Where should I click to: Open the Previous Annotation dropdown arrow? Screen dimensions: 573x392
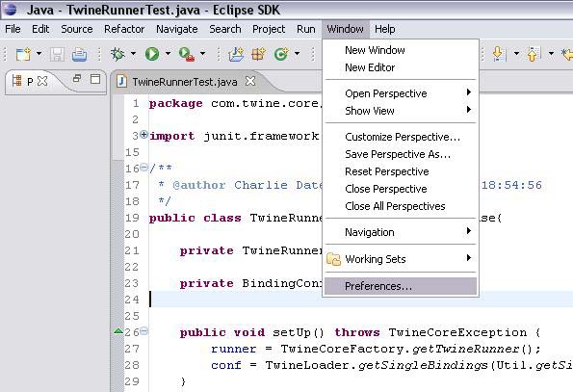[x=551, y=55]
